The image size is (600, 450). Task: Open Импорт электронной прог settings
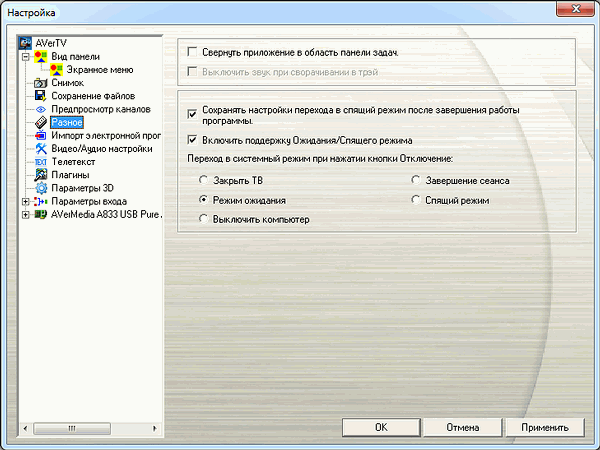106,135
